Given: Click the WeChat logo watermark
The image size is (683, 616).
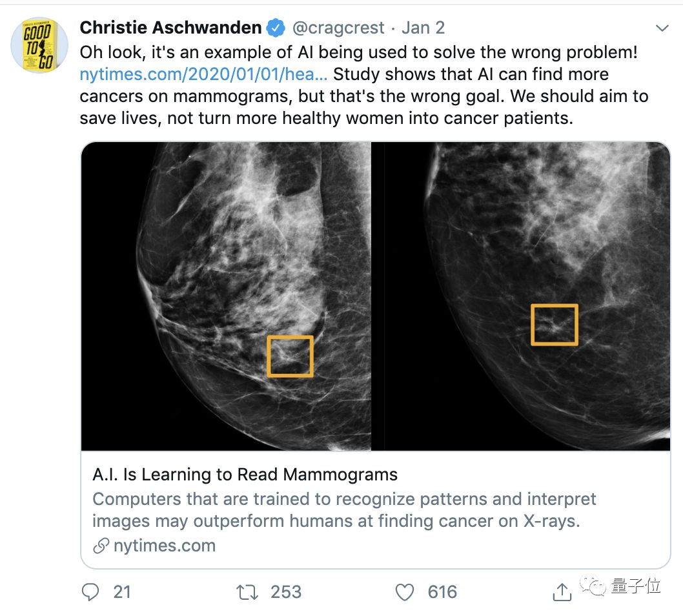Looking at the screenshot, I should point(595,586).
